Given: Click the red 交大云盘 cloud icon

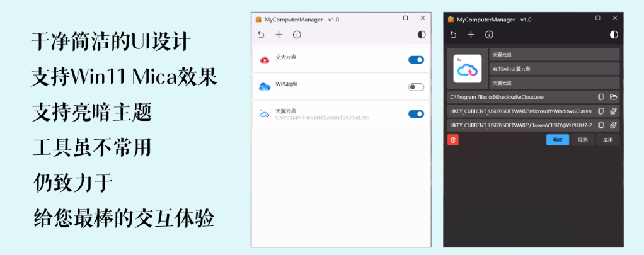Looking at the screenshot, I should [265, 60].
